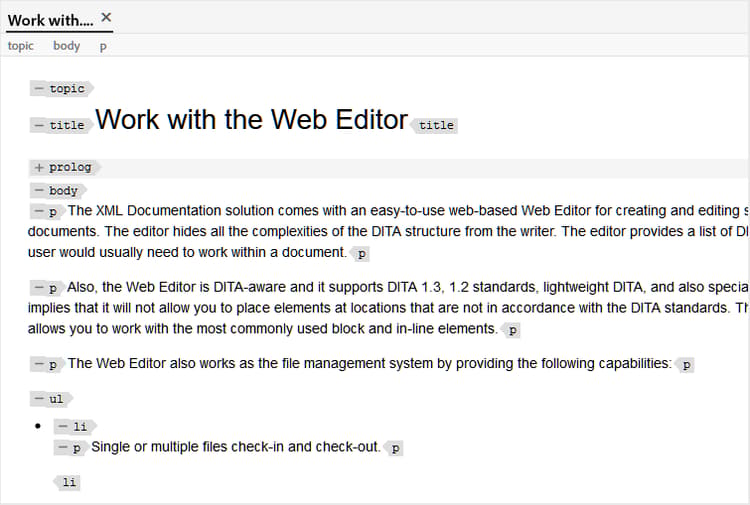Click the closing li tag marker
The height and width of the screenshot is (505, 750).
pyautogui.click(x=67, y=482)
